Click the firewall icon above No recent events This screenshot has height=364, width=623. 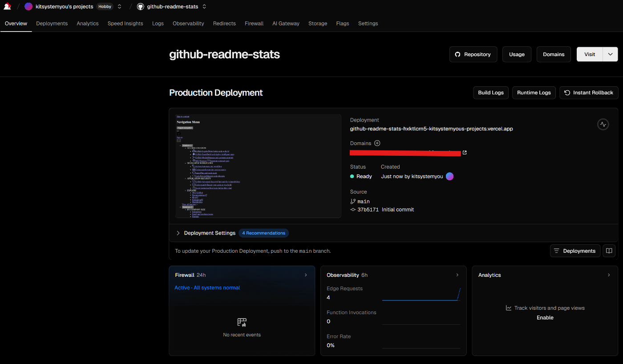[242, 322]
